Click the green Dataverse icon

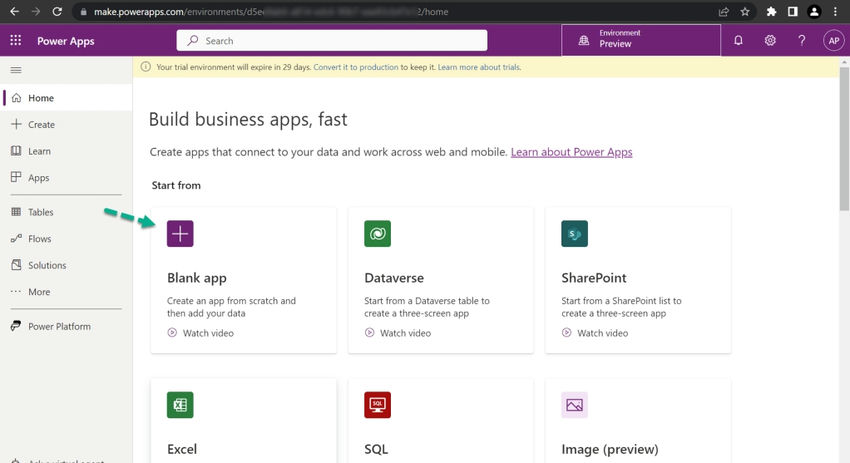tap(377, 234)
